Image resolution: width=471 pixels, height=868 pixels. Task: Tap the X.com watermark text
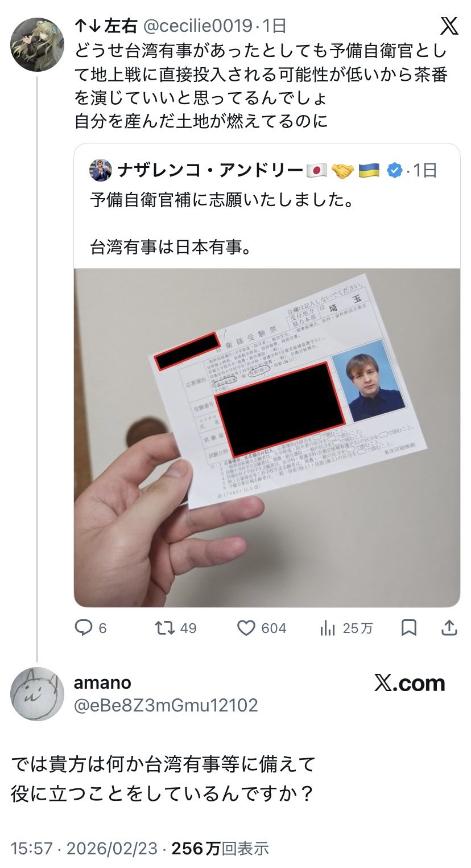410,683
